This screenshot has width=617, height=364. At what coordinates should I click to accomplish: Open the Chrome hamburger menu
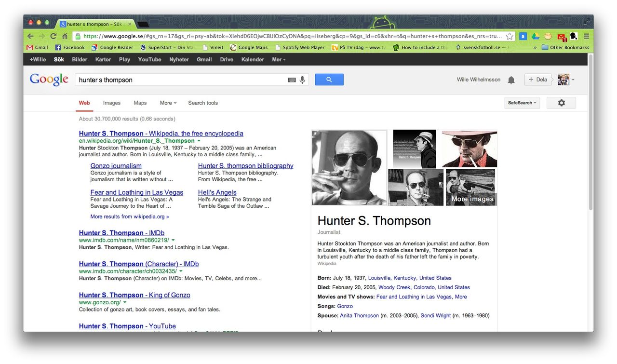pos(586,36)
